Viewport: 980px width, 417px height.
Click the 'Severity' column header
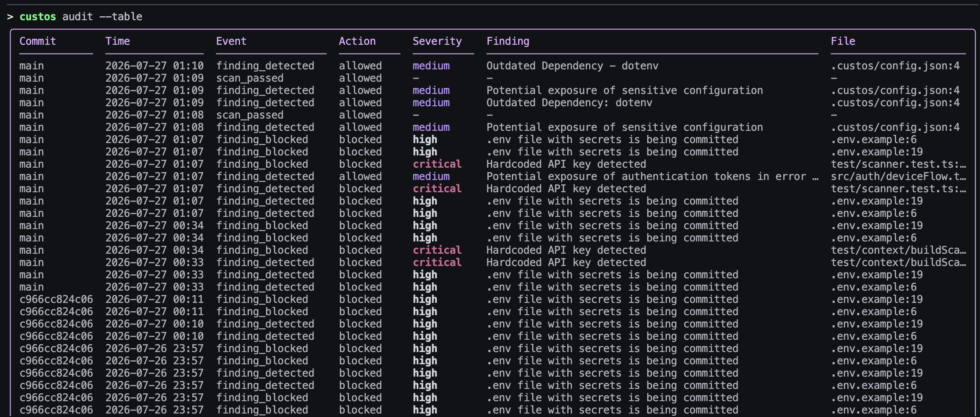tap(437, 41)
